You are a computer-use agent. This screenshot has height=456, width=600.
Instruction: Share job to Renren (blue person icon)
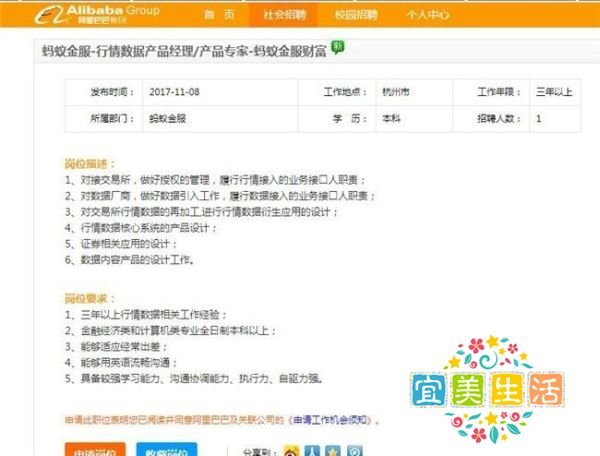click(312, 452)
